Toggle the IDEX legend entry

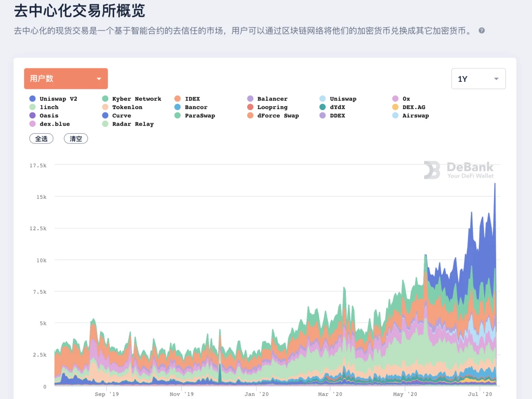187,99
